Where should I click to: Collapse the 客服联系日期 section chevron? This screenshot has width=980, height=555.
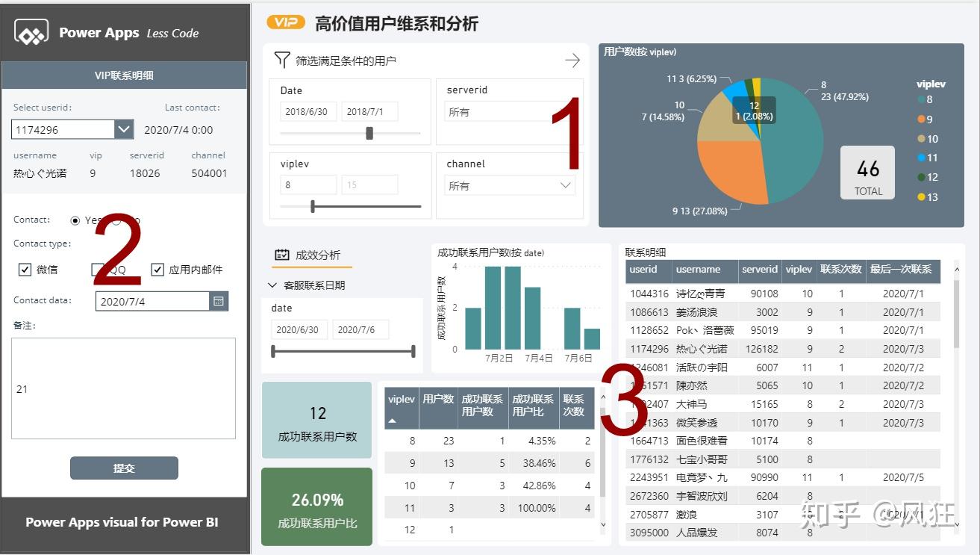pos(272,285)
